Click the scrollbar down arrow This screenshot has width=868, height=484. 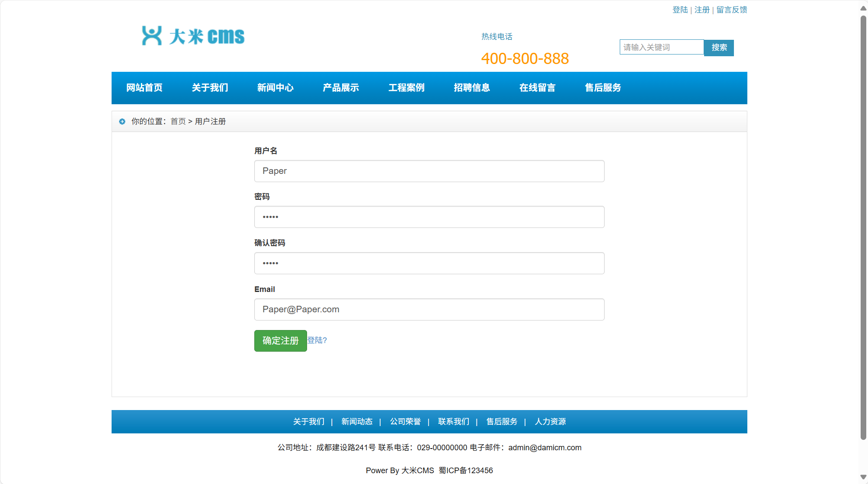click(863, 477)
